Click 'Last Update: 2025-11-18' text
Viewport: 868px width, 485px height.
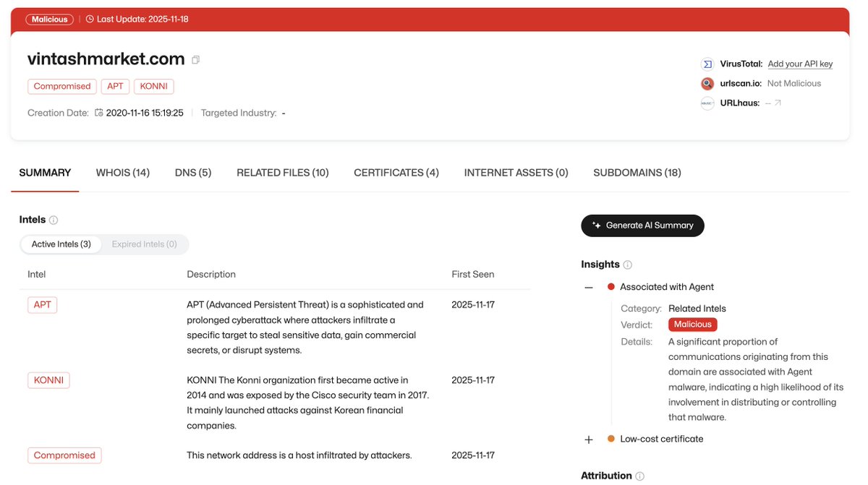(142, 20)
